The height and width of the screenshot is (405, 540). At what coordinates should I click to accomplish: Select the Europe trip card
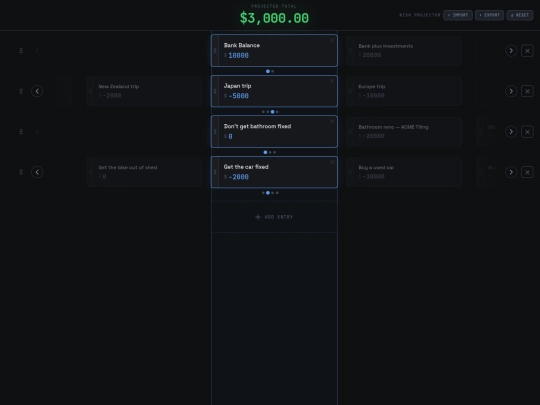[404, 91]
